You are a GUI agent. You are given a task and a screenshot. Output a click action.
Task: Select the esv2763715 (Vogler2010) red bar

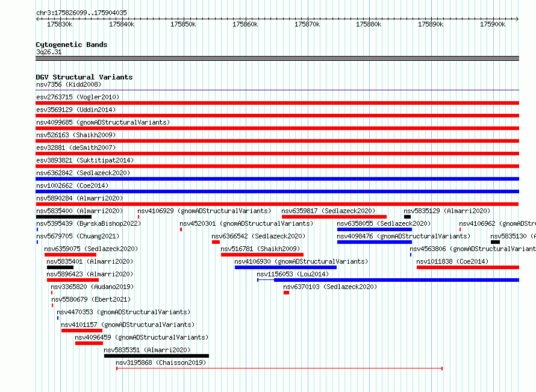[x=277, y=103]
